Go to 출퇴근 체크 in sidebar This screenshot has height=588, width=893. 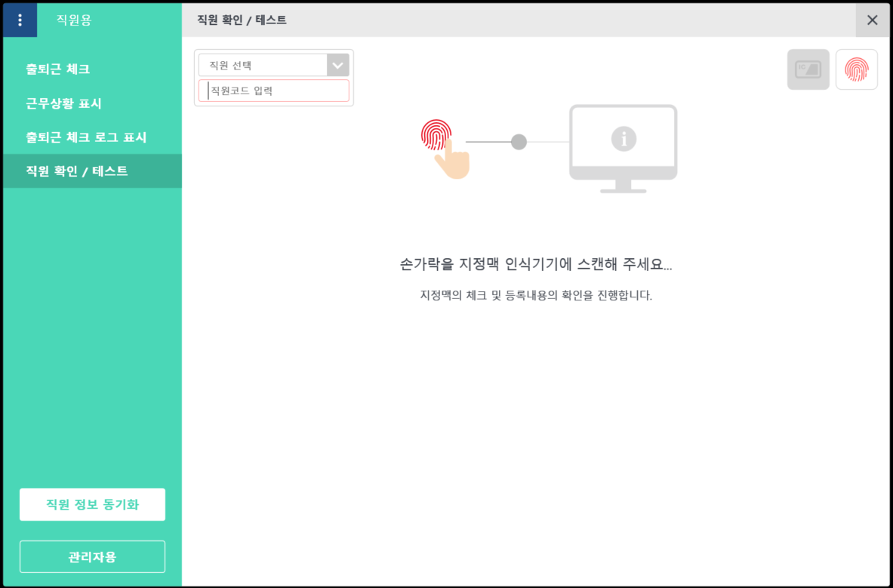pos(58,69)
